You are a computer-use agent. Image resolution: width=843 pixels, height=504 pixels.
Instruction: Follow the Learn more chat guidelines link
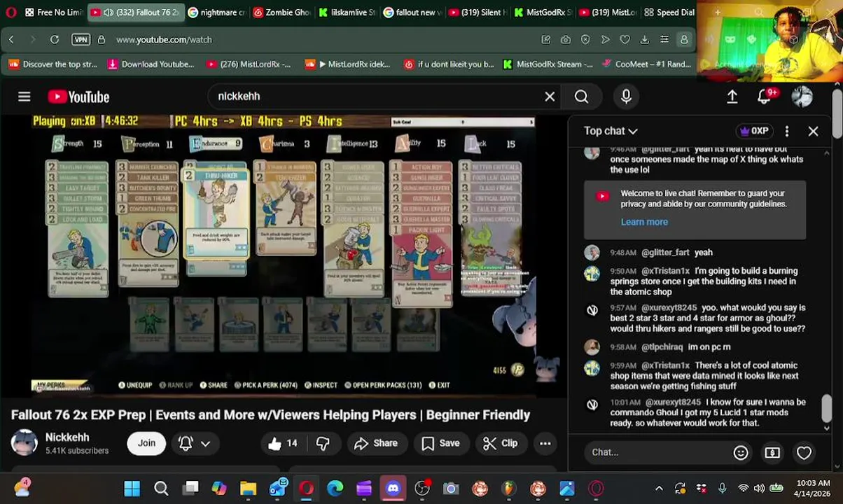click(x=644, y=222)
